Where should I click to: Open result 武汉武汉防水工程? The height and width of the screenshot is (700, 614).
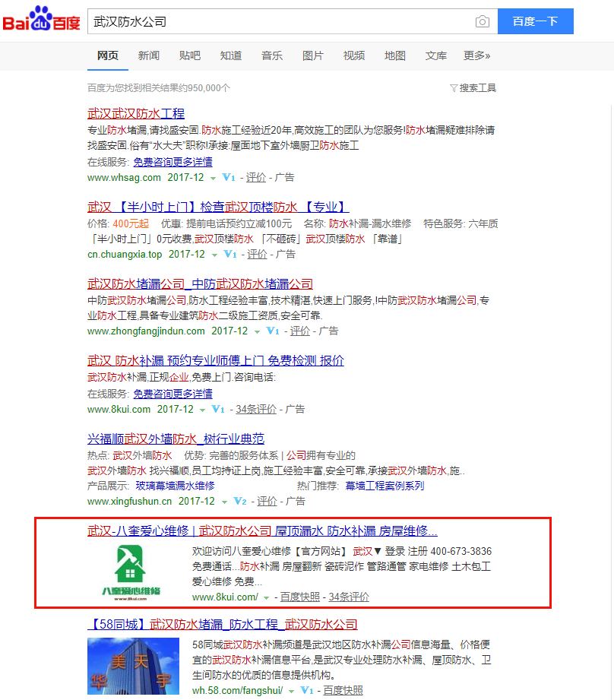point(136,114)
